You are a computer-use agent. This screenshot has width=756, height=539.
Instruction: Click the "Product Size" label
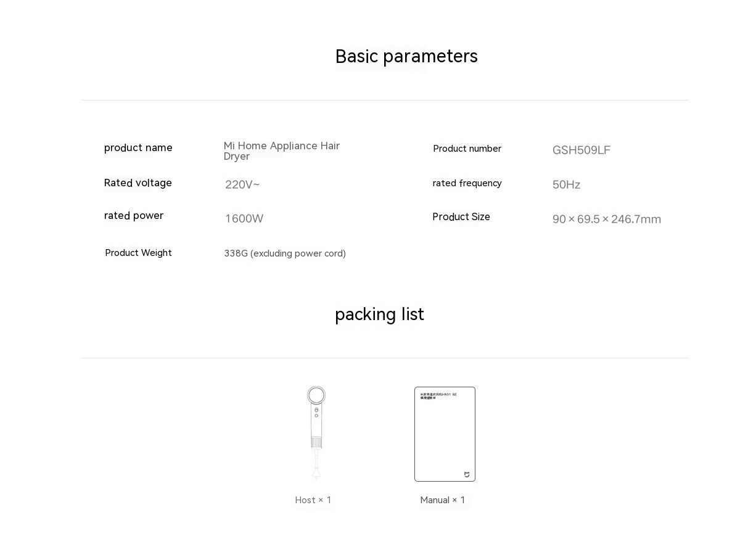coord(461,217)
